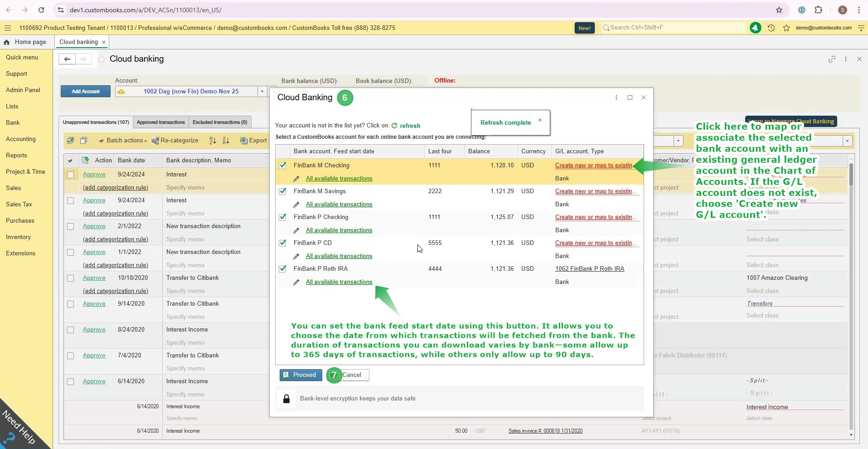Open the dialog's three-dot options menu
The height and width of the screenshot is (449, 868).
(x=616, y=98)
